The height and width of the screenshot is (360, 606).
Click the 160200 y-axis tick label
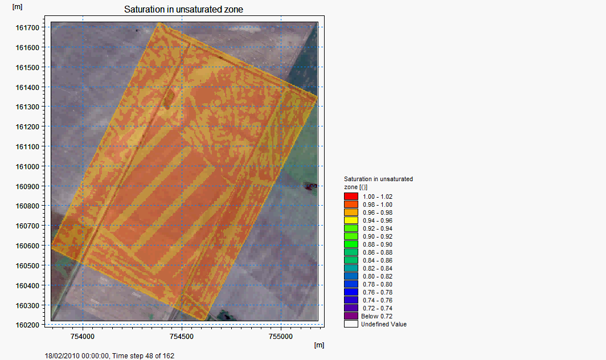[27, 325]
